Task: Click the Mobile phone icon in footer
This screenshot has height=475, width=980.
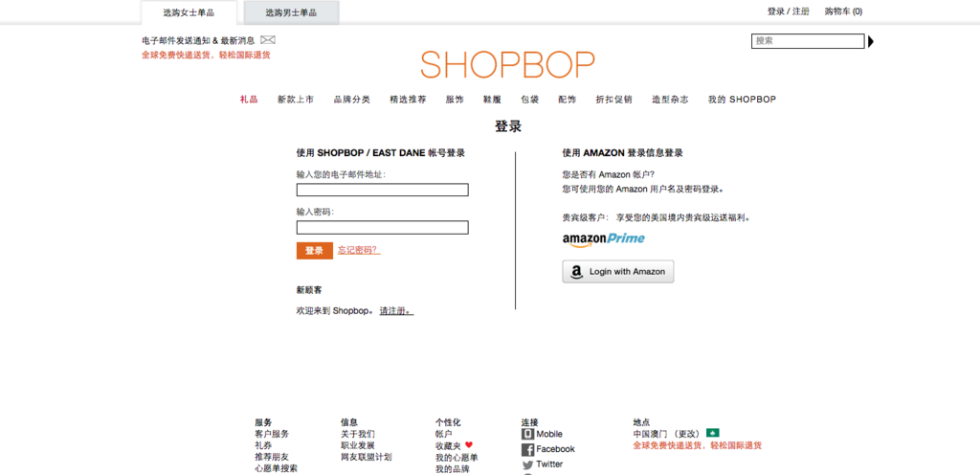Action: [527, 434]
